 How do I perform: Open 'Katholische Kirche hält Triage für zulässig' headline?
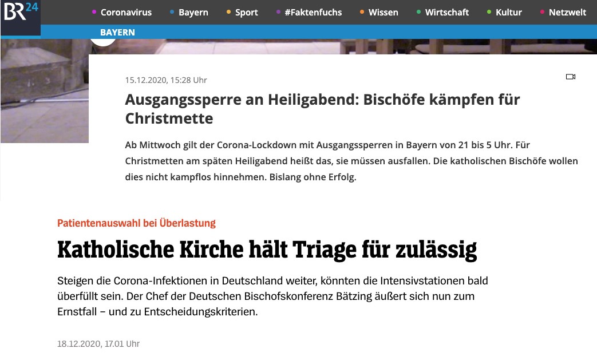point(267,251)
